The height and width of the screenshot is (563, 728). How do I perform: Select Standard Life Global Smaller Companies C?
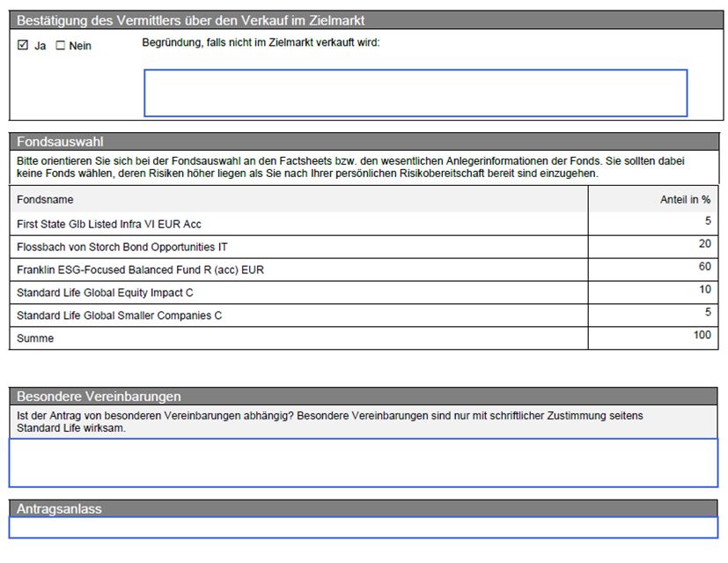pos(120,315)
